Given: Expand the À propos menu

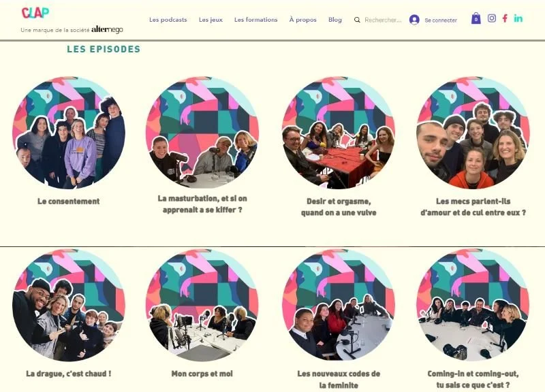Looking at the screenshot, I should tap(302, 20).
